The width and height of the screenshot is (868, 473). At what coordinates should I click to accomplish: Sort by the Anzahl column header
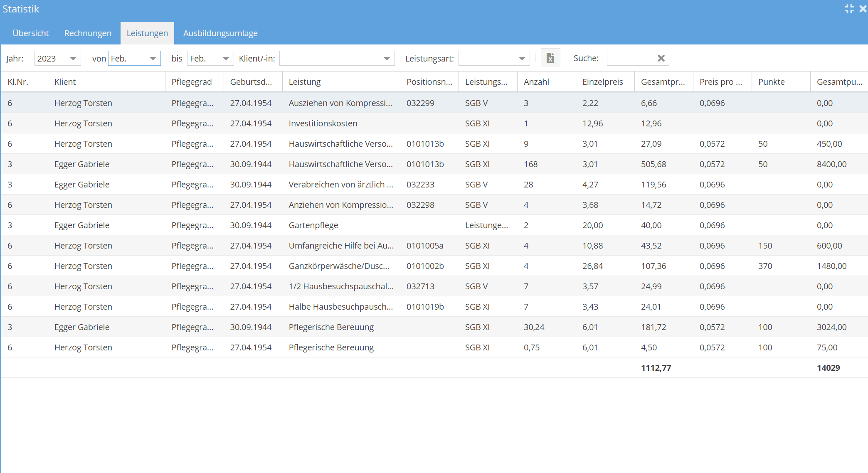pyautogui.click(x=536, y=82)
